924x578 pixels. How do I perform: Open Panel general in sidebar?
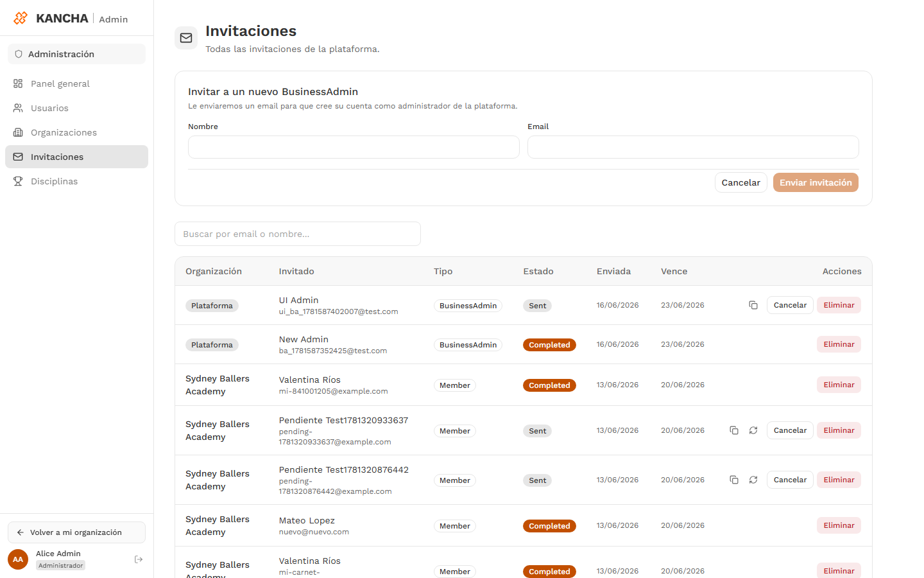tap(76, 83)
